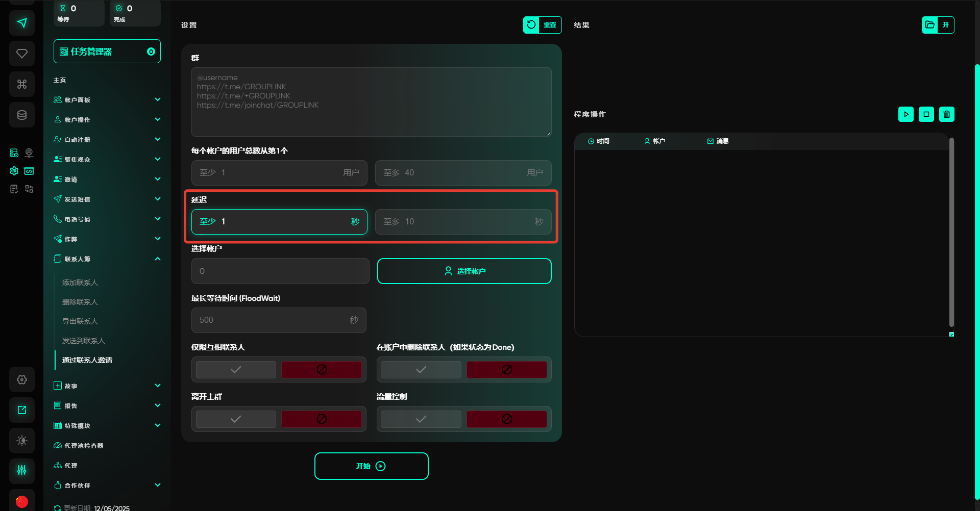Viewport: 980px width, 511px height.
Task: Open the database icon in left rail
Action: (22, 115)
